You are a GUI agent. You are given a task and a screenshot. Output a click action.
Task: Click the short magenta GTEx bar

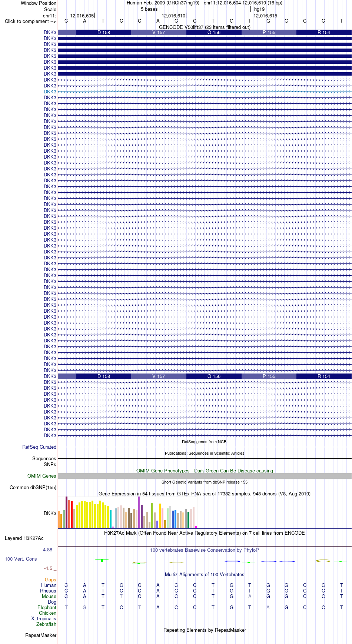196,527
